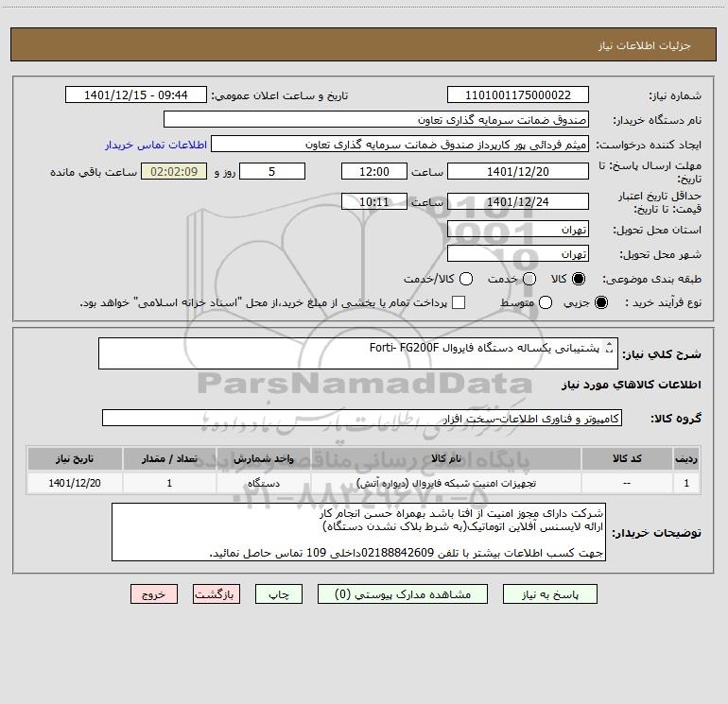Click the buyer notes text area

[358, 532]
